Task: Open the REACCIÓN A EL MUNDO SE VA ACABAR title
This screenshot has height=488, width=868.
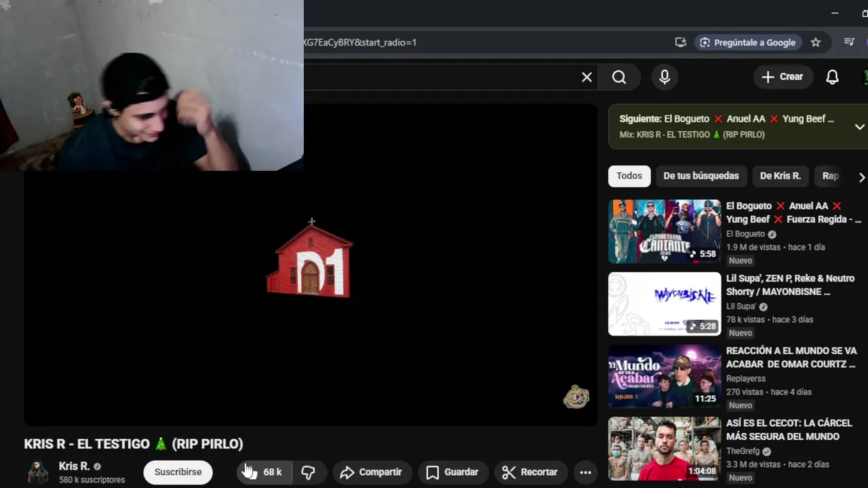Action: [x=791, y=358]
